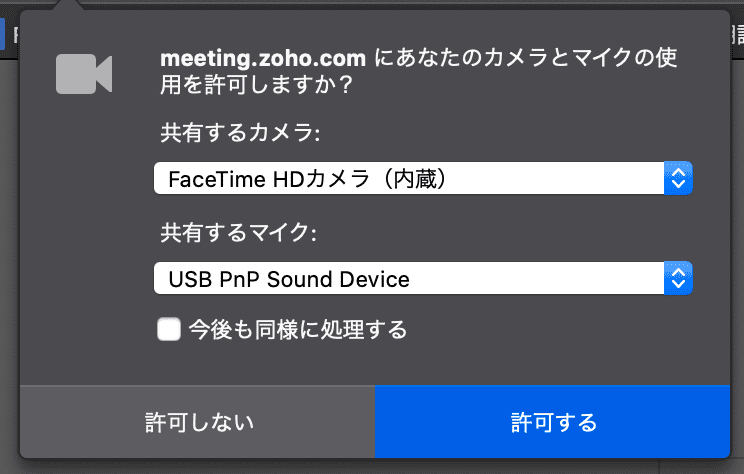
Task: Click the blue tab edge behind dialog
Action: [2, 33]
